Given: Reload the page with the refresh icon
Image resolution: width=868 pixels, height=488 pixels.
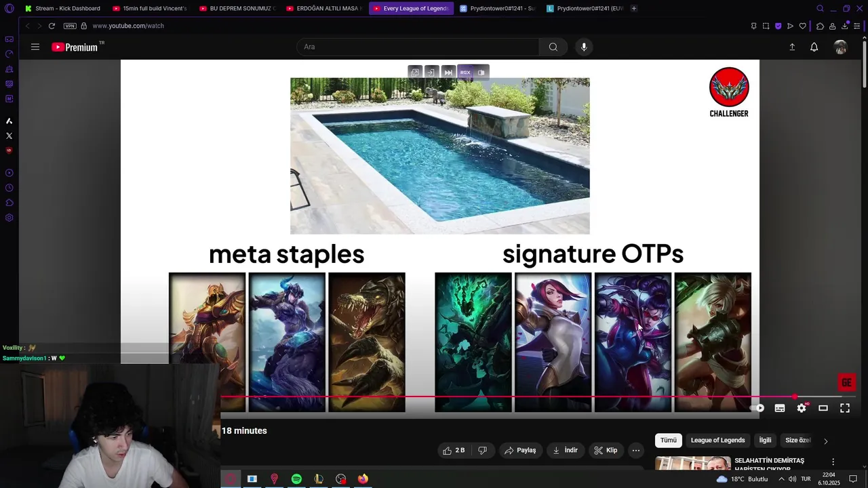Looking at the screenshot, I should 52,26.
